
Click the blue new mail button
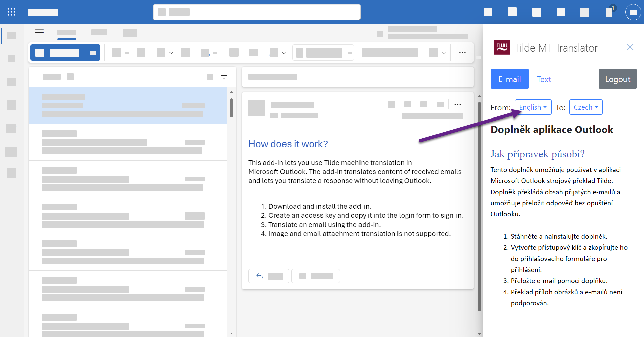[58, 53]
